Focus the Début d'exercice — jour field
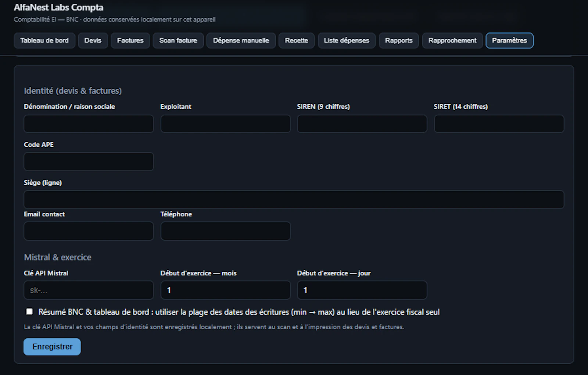 (x=362, y=290)
